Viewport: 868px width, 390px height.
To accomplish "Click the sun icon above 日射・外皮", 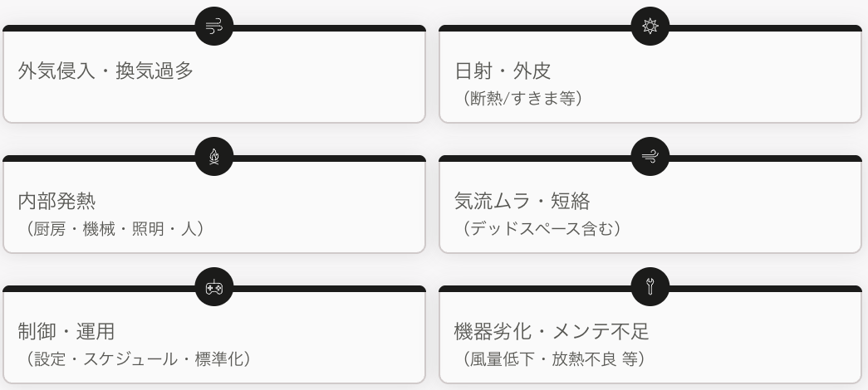I will (x=650, y=28).
